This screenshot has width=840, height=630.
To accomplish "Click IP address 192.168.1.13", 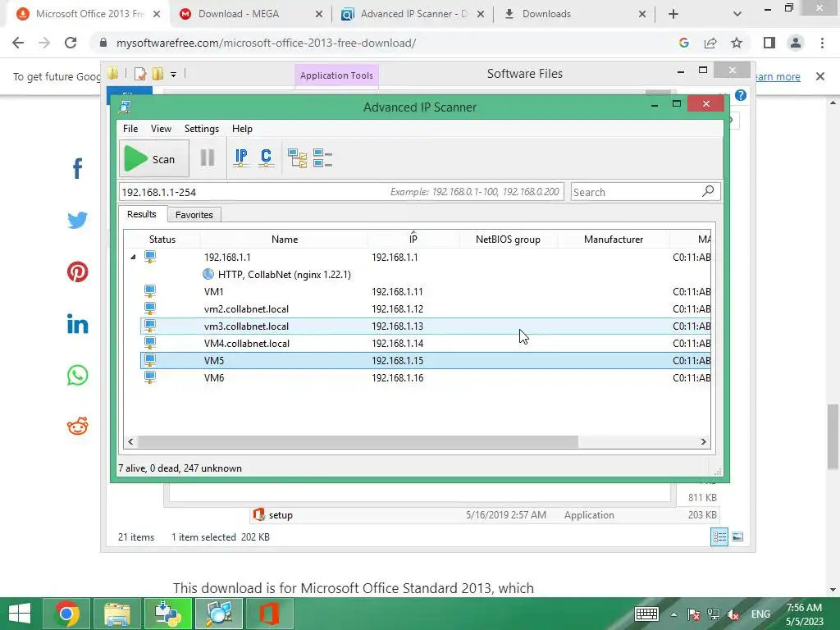I will point(398,326).
